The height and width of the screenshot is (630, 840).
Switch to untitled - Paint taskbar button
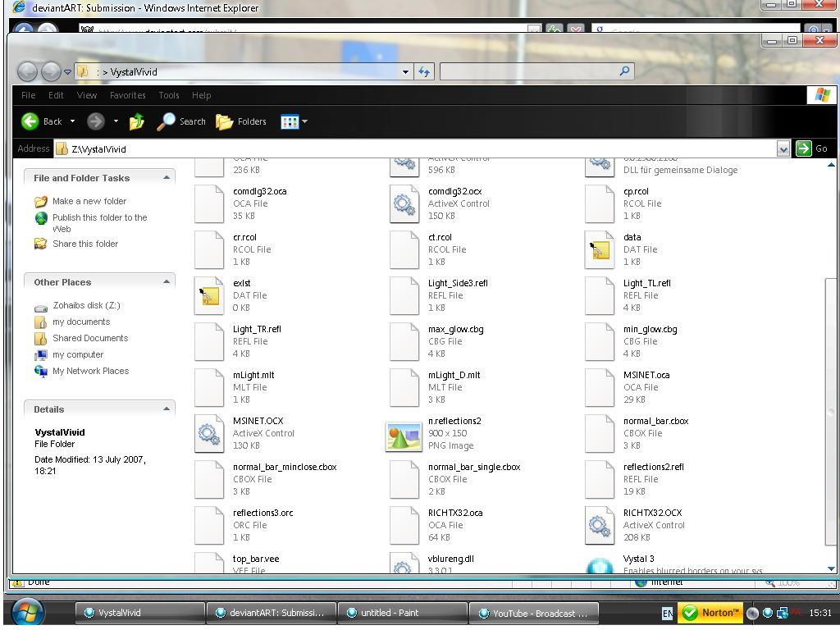402,612
